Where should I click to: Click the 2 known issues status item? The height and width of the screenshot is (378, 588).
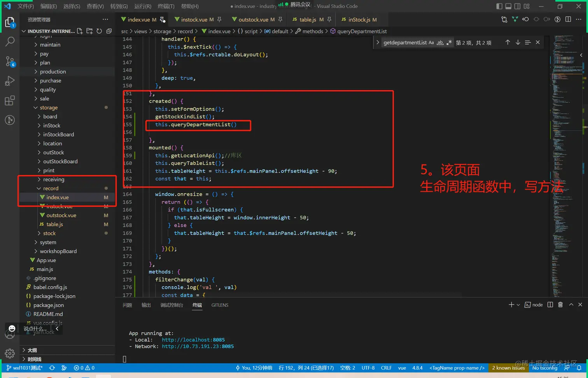[x=508, y=368]
